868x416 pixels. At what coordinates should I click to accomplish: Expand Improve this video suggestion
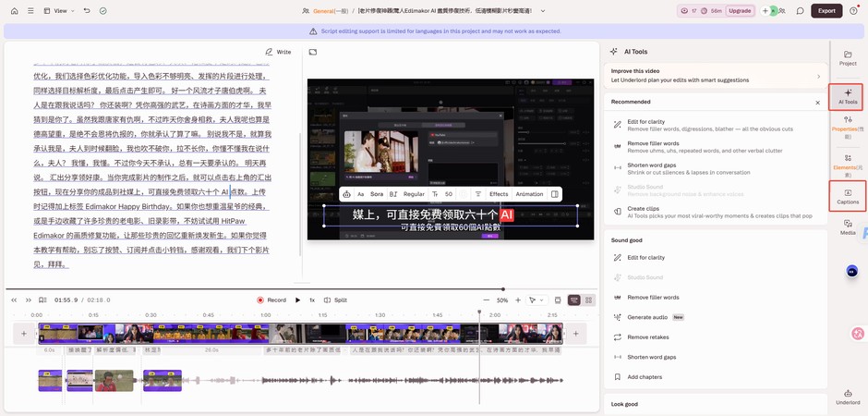pyautogui.click(x=716, y=75)
